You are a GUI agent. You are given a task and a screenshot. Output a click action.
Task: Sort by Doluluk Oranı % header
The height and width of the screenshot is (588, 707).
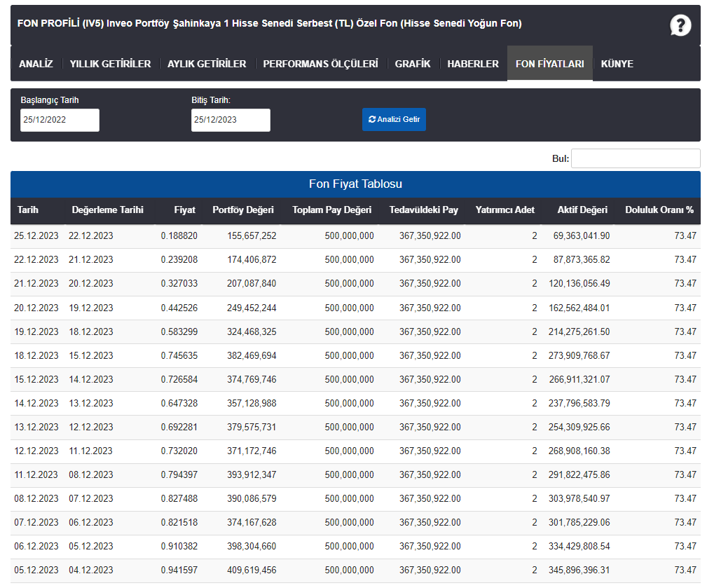659,210
